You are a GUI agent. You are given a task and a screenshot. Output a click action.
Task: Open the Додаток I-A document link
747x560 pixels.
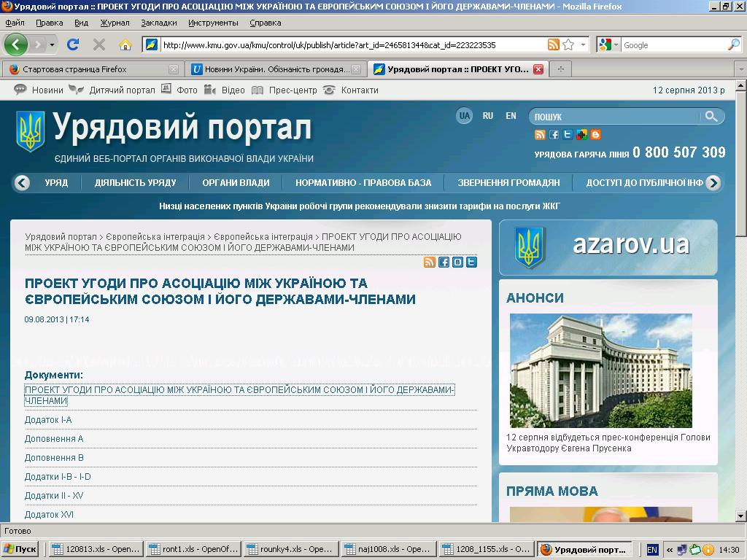click(x=48, y=420)
